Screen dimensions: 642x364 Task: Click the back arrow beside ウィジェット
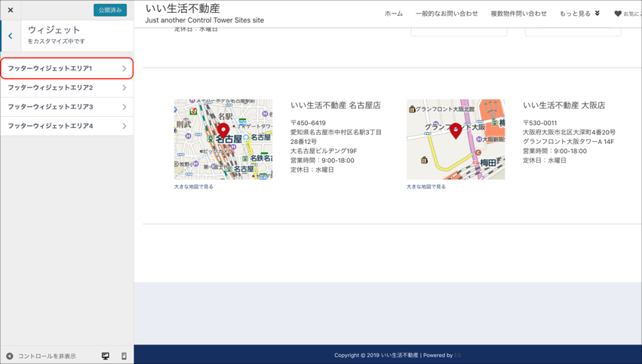pyautogui.click(x=11, y=35)
